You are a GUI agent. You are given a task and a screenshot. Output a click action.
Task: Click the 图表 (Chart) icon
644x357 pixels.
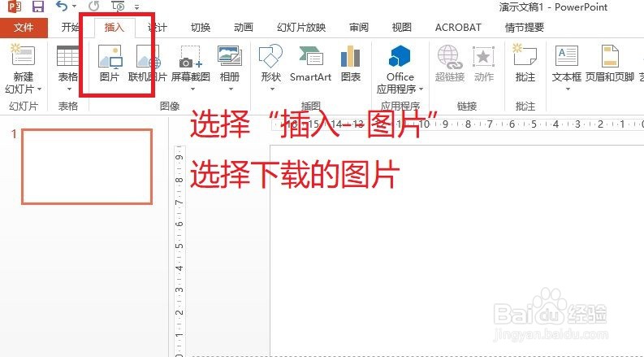[350, 56]
